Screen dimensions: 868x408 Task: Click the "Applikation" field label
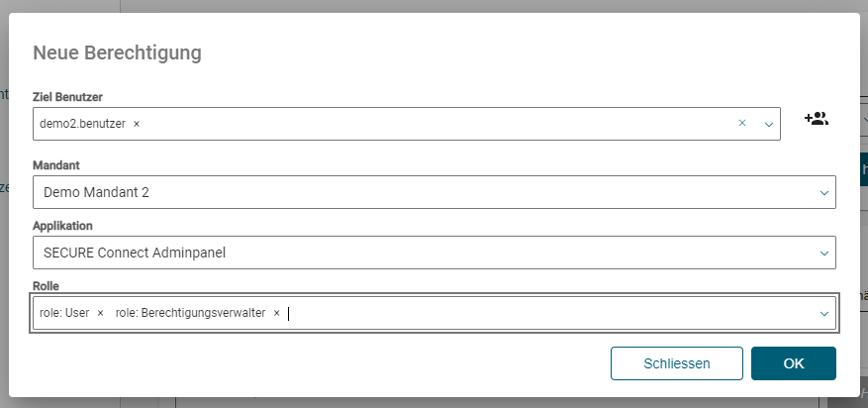62,226
